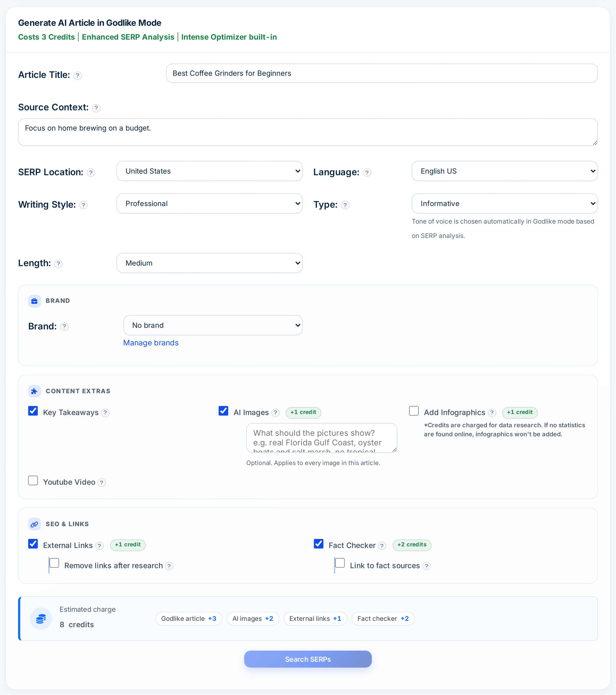This screenshot has width=616, height=695.
Task: Open Key Takeaways help icon
Action: [x=105, y=413]
